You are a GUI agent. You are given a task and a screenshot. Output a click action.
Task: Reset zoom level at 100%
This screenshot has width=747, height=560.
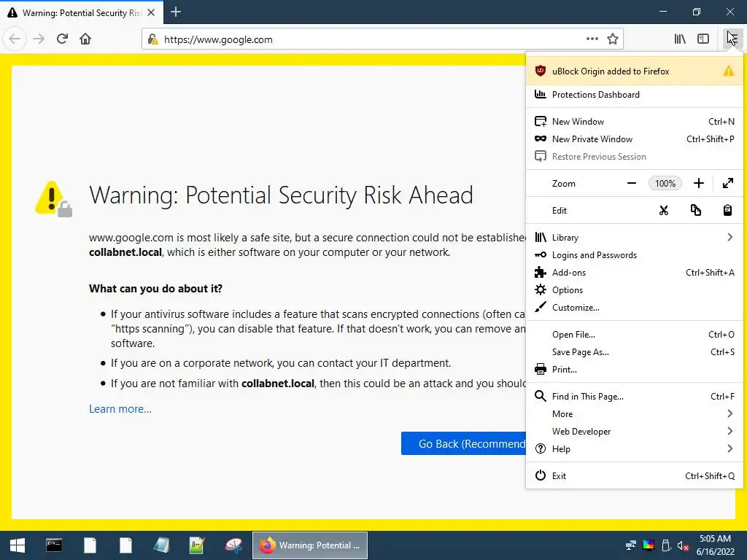665,183
